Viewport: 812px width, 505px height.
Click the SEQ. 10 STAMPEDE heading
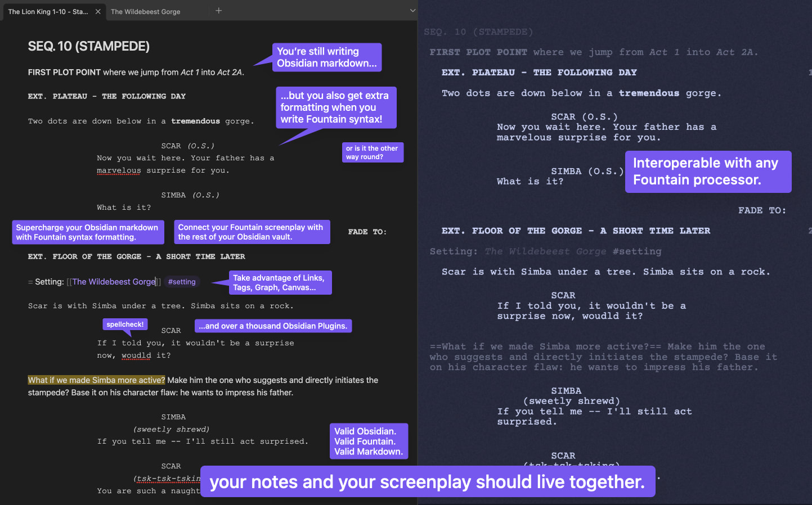(x=88, y=46)
